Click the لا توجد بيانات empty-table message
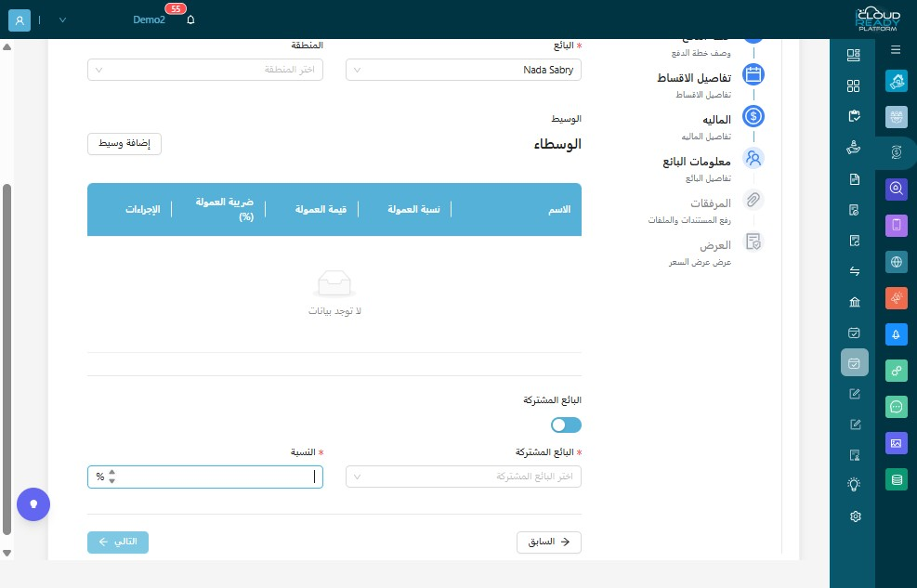 pos(334,311)
